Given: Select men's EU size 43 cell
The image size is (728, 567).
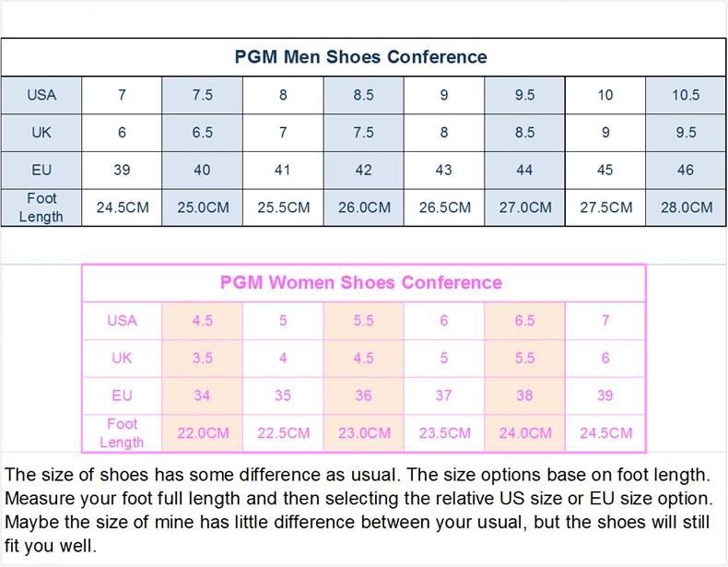Looking at the screenshot, I should [444, 170].
